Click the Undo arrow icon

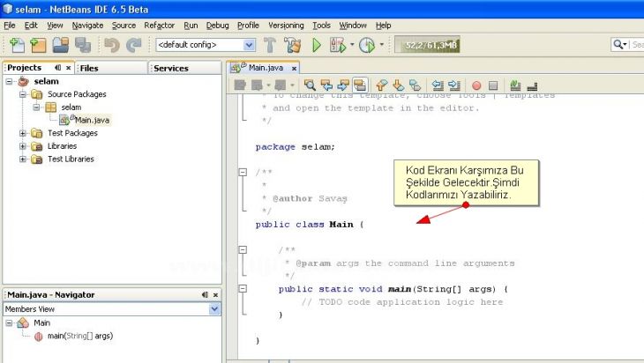pos(112,45)
